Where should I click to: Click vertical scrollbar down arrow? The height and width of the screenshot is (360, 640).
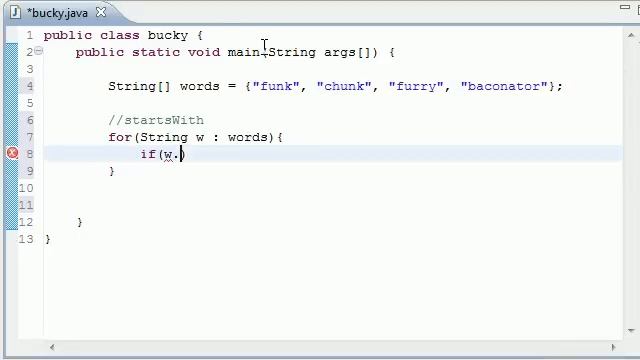631,331
